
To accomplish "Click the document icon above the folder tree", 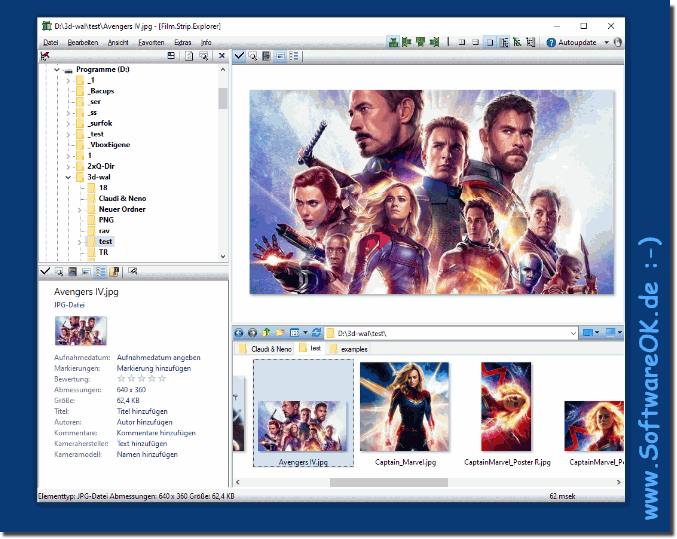I will tap(189, 56).
